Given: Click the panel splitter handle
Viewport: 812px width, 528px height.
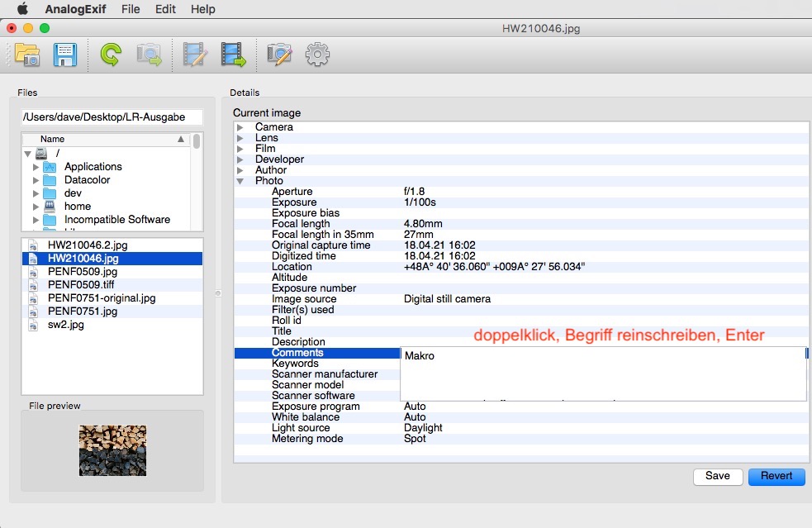Looking at the screenshot, I should (218, 293).
